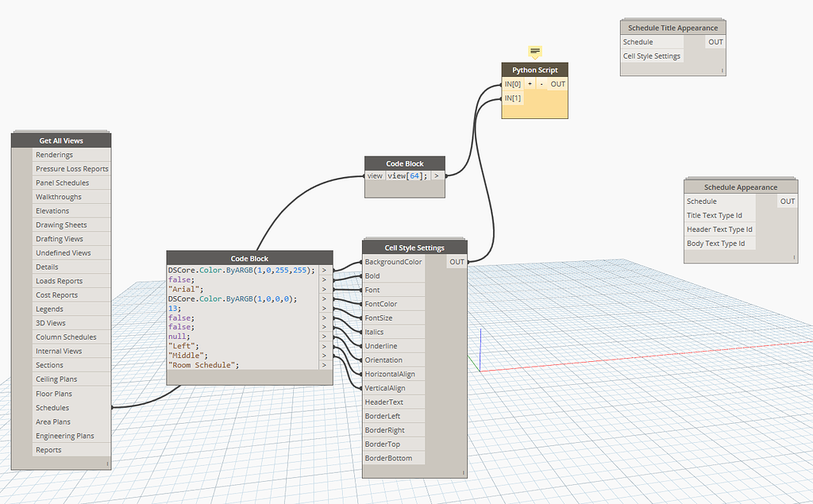Click output chevron beside the "Room Schedule" string

[x=325, y=365]
